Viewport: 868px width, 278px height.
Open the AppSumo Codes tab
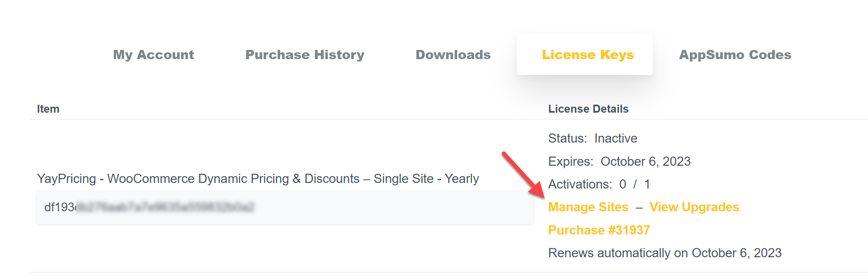click(735, 55)
